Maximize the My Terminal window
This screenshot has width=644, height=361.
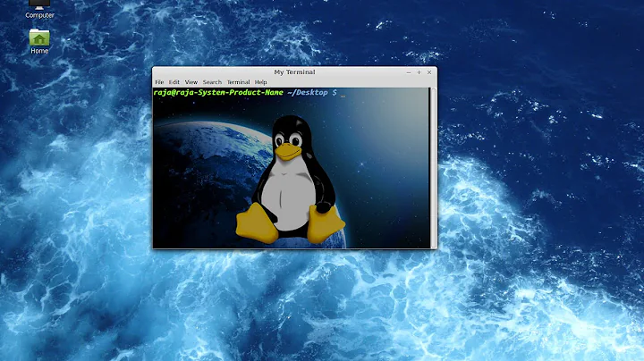pyautogui.click(x=419, y=72)
